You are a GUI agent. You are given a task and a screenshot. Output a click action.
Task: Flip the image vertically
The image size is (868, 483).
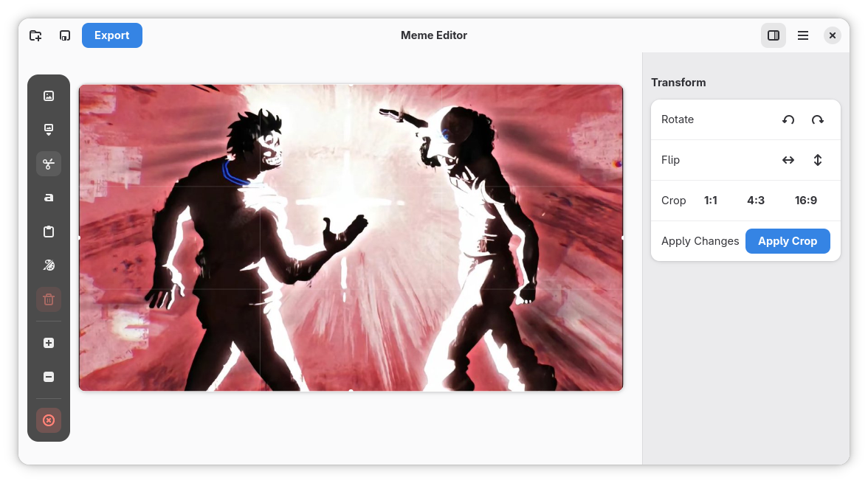818,160
